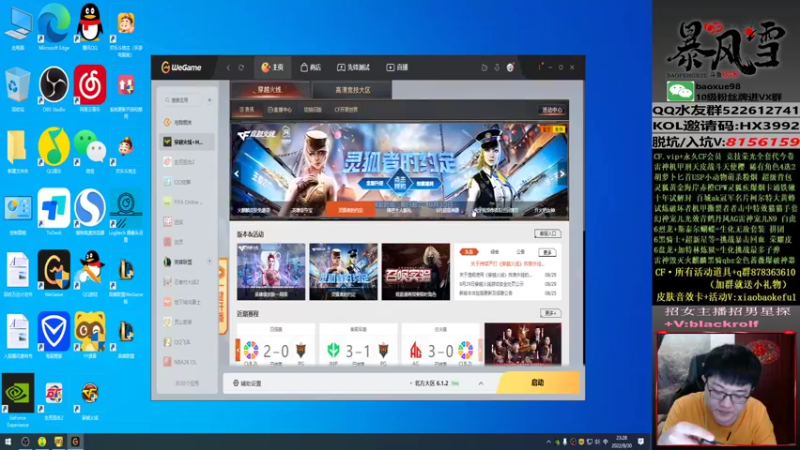
Task: Expand the server region selector chevron
Action: tap(481, 383)
